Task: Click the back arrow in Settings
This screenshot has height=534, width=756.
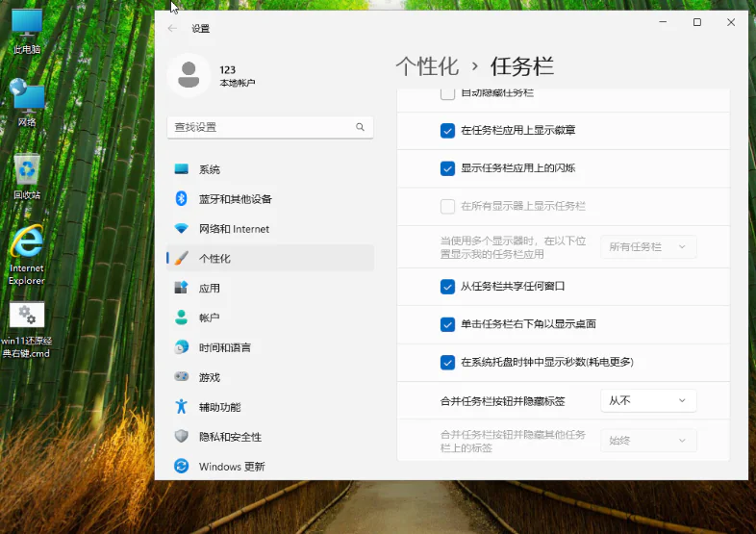Action: click(172, 29)
